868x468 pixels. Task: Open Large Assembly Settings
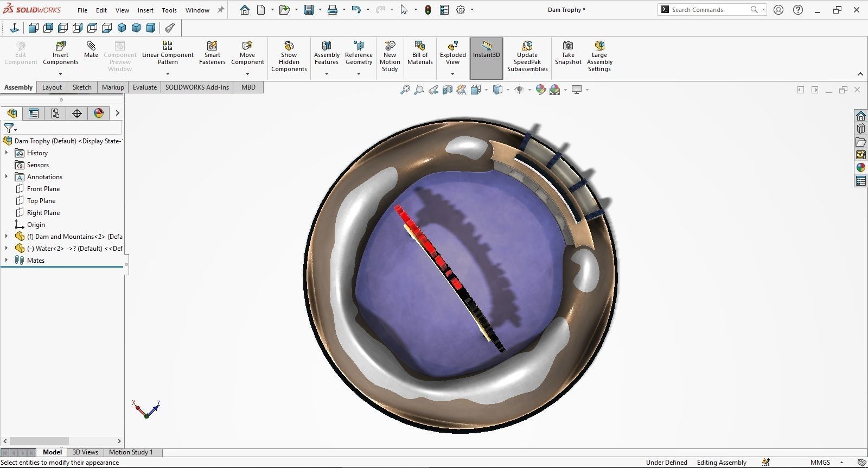pos(599,56)
